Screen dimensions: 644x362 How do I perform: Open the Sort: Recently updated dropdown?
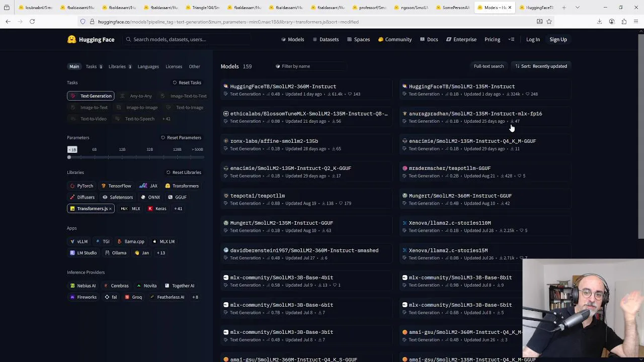(541, 66)
